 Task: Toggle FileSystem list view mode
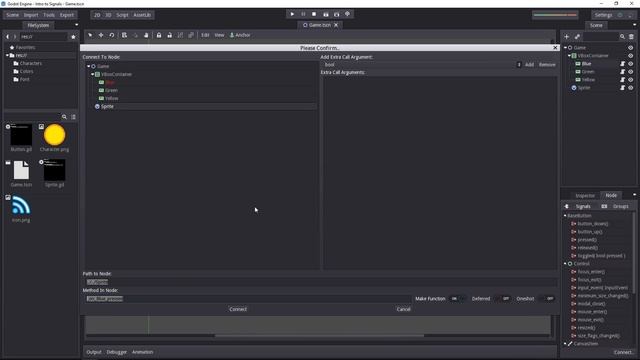73,117
